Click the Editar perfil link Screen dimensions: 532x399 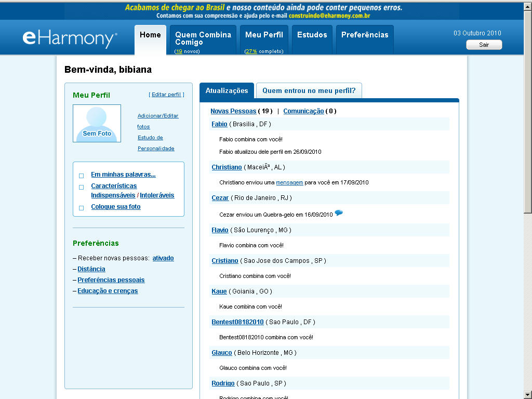[166, 95]
